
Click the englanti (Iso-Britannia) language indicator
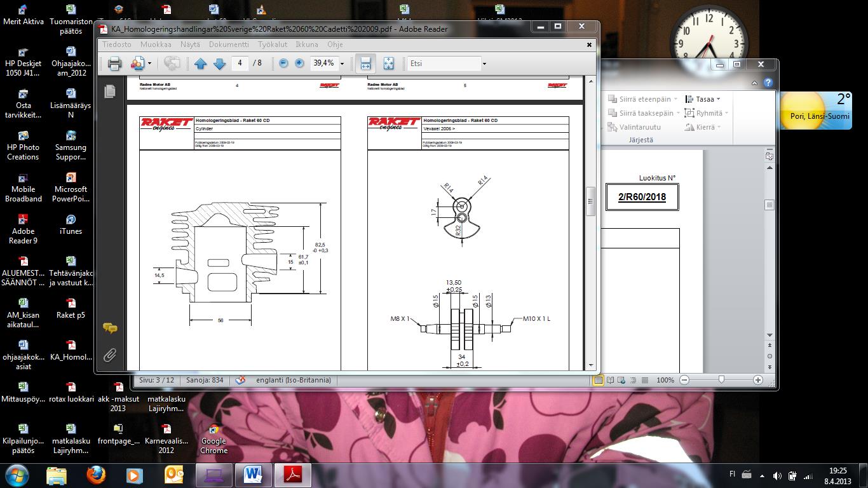(x=294, y=380)
